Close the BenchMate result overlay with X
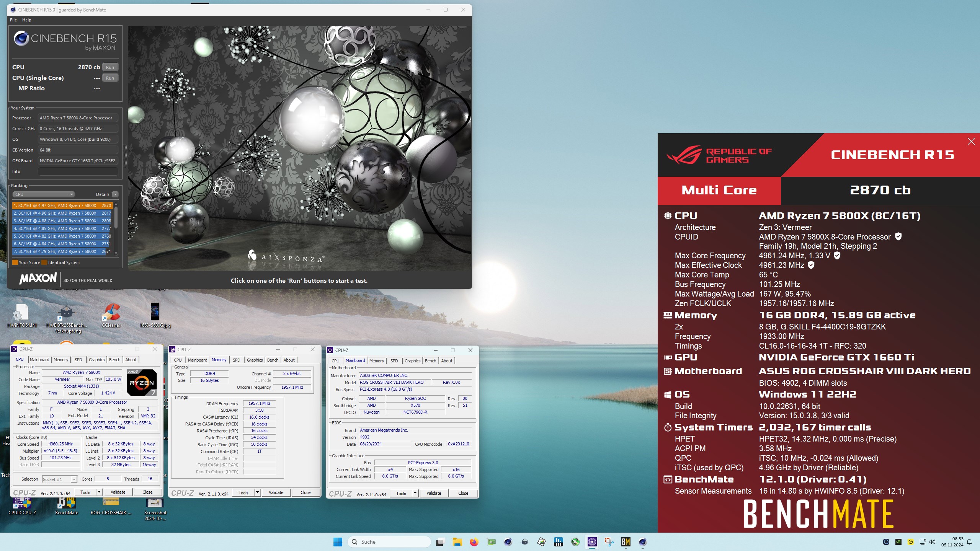The height and width of the screenshot is (551, 980). click(971, 141)
